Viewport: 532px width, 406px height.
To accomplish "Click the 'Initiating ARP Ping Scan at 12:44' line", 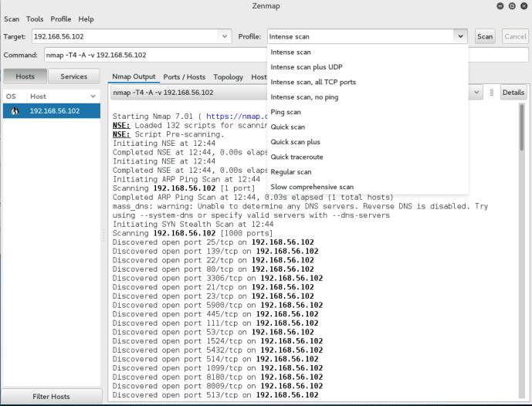I will click(x=186, y=179).
